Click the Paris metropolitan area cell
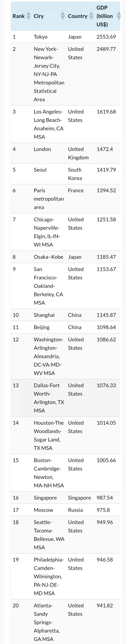This screenshot has width=126, height=644. (x=49, y=199)
